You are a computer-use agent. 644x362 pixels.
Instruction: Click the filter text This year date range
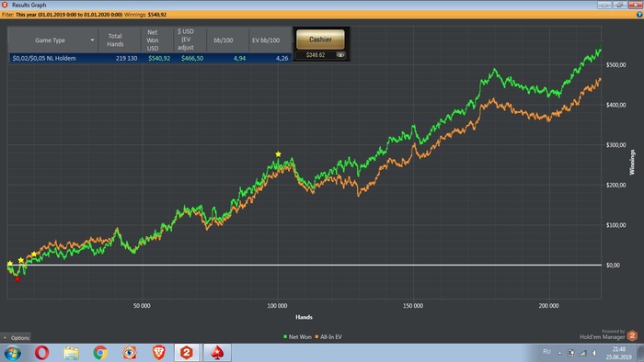pyautogui.click(x=69, y=15)
